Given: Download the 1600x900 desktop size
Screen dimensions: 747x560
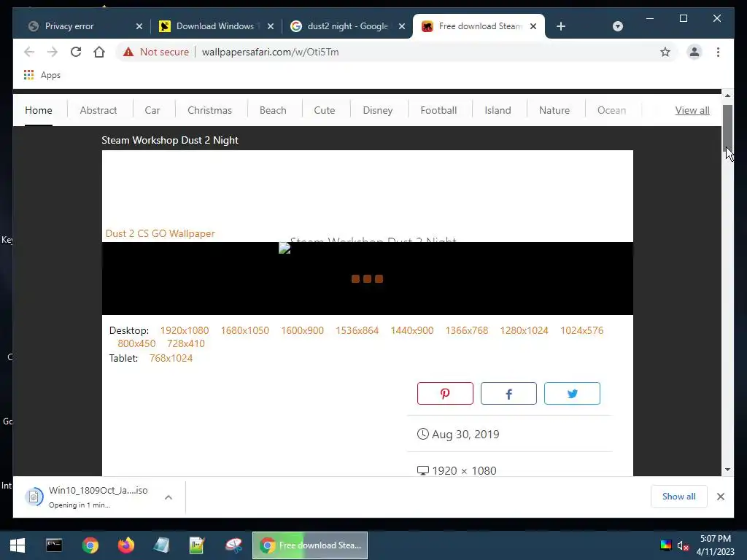Looking at the screenshot, I should [x=303, y=330].
